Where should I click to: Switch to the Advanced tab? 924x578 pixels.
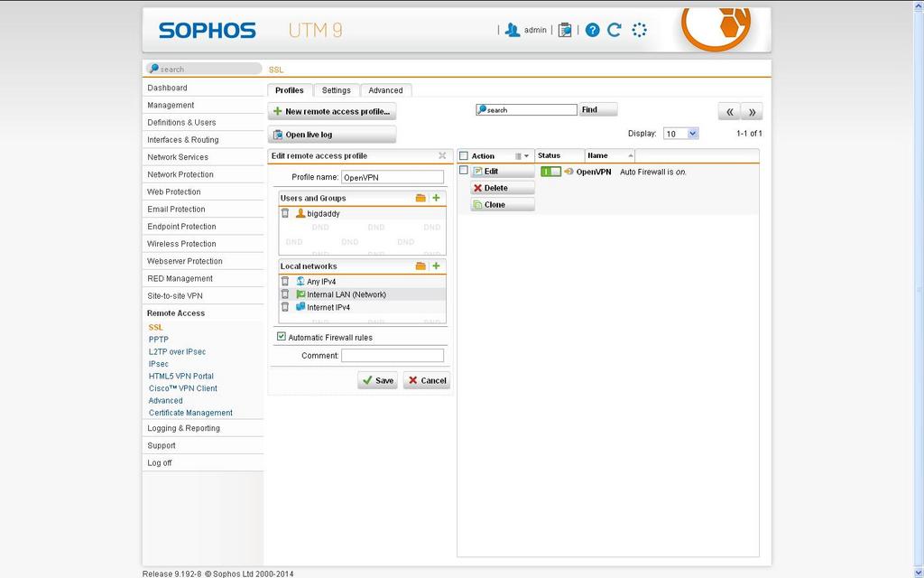click(x=385, y=90)
